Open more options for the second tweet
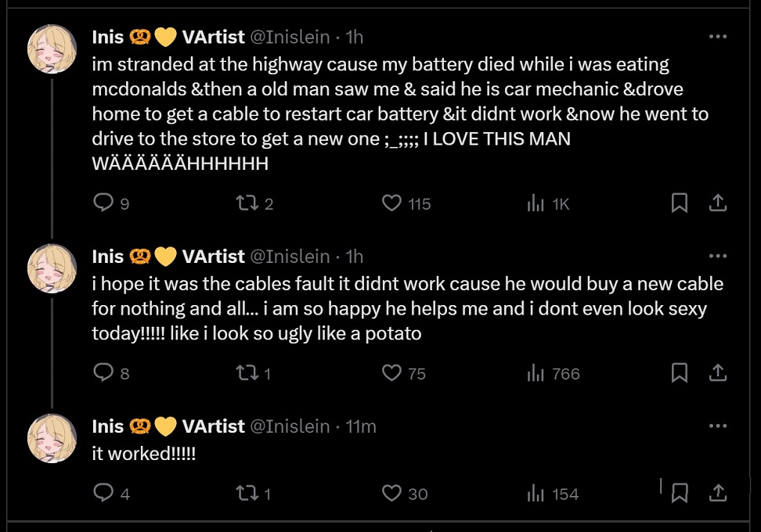The height and width of the screenshot is (532, 761). coord(717,257)
